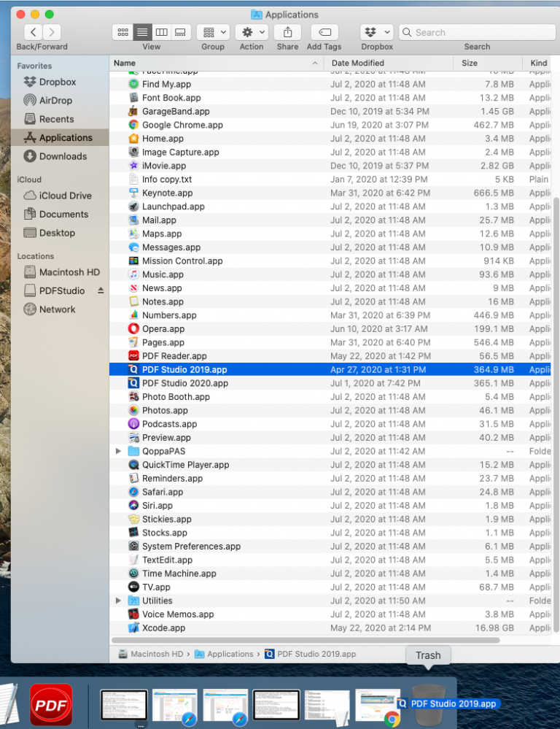The image size is (560, 729).
Task: Select the Safari.app icon
Action: point(133,492)
